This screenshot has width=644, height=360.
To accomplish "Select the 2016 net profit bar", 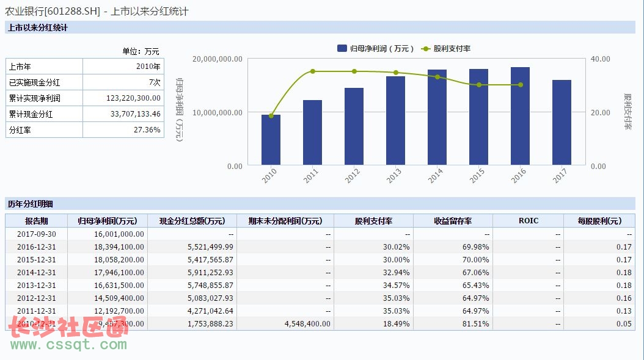I will click(x=521, y=116).
